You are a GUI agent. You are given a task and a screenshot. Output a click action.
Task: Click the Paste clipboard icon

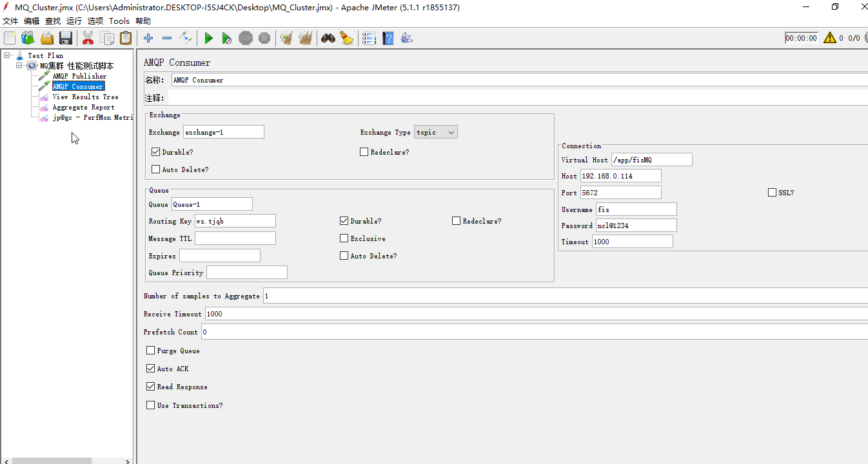(126, 38)
